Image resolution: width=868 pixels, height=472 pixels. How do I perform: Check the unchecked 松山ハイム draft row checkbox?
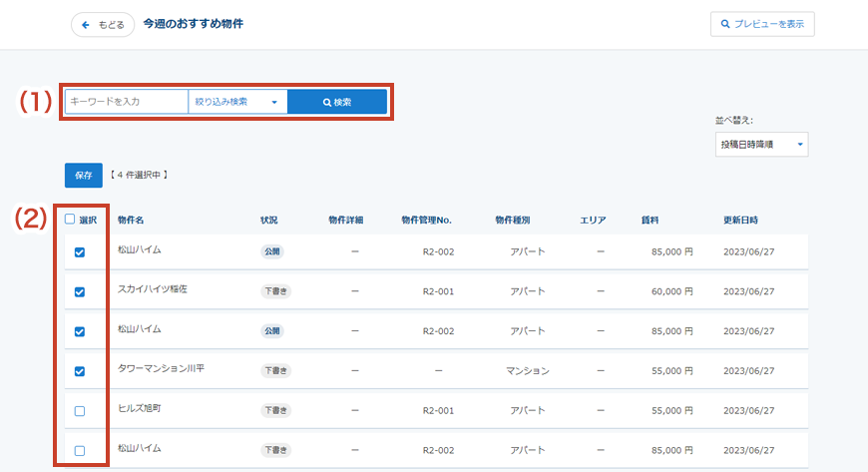(x=80, y=450)
